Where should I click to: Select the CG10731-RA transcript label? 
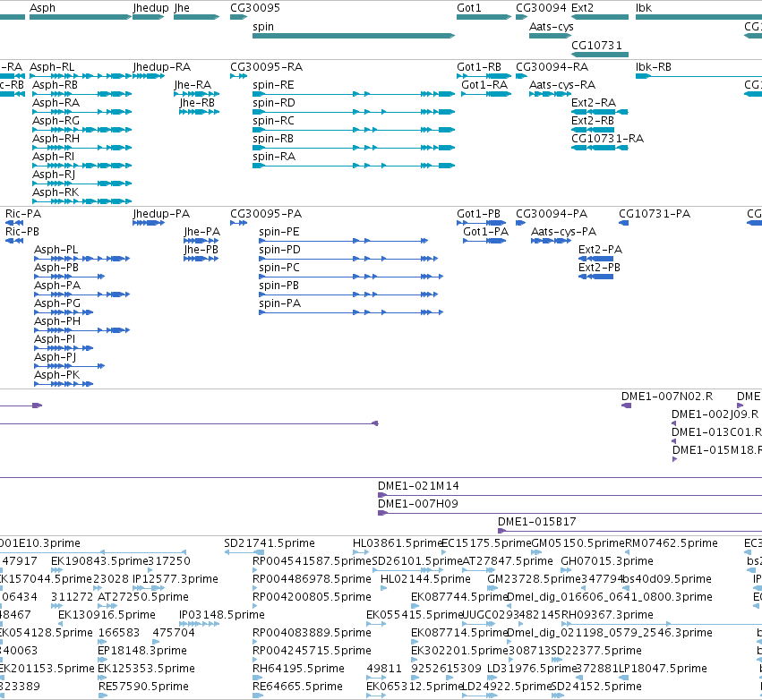pyautogui.click(x=607, y=139)
